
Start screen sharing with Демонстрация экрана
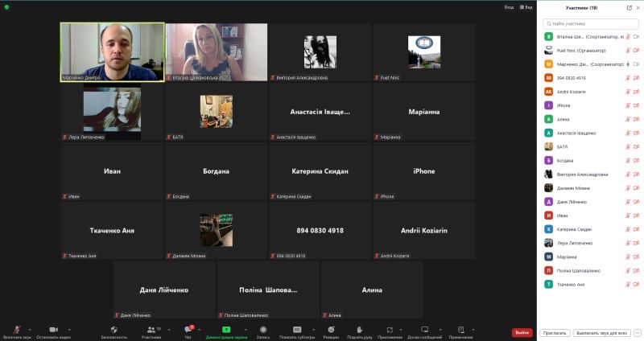pyautogui.click(x=226, y=330)
